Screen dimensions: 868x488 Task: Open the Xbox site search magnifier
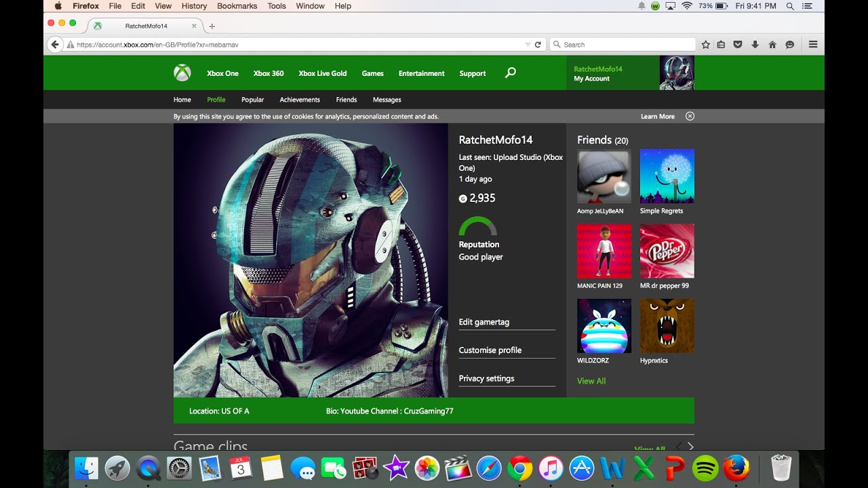(x=511, y=73)
